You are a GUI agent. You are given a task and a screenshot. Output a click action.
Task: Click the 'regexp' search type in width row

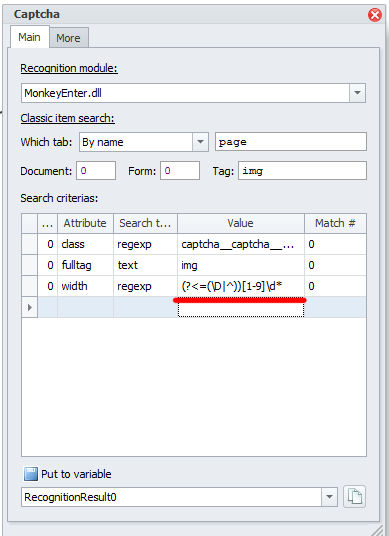pyautogui.click(x=145, y=286)
